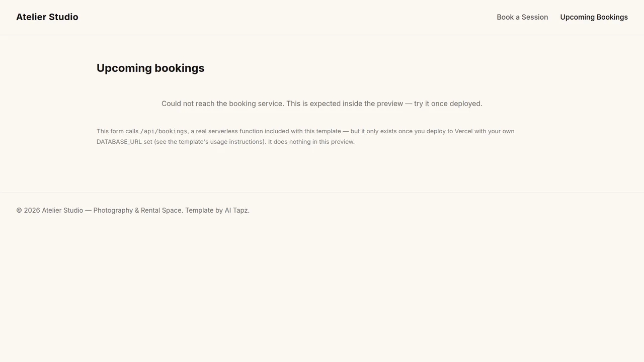
Task: Go to Upcoming Bookings nav link
Action: [x=594, y=17]
